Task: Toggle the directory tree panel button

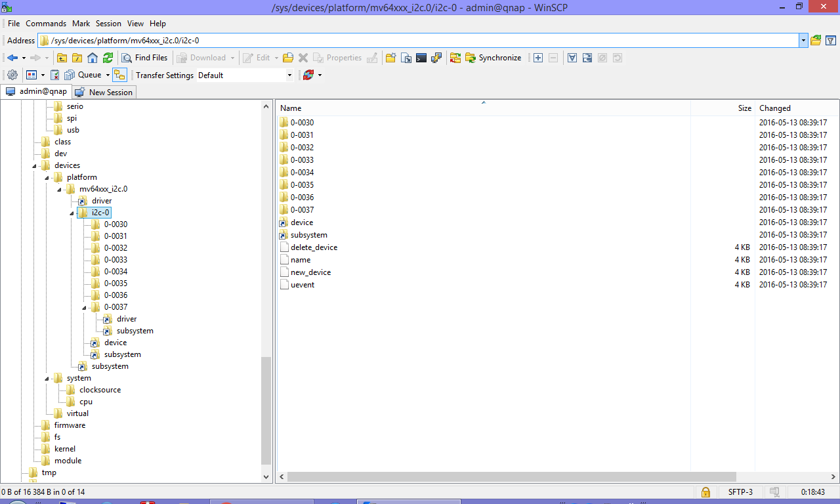Action: pos(119,75)
